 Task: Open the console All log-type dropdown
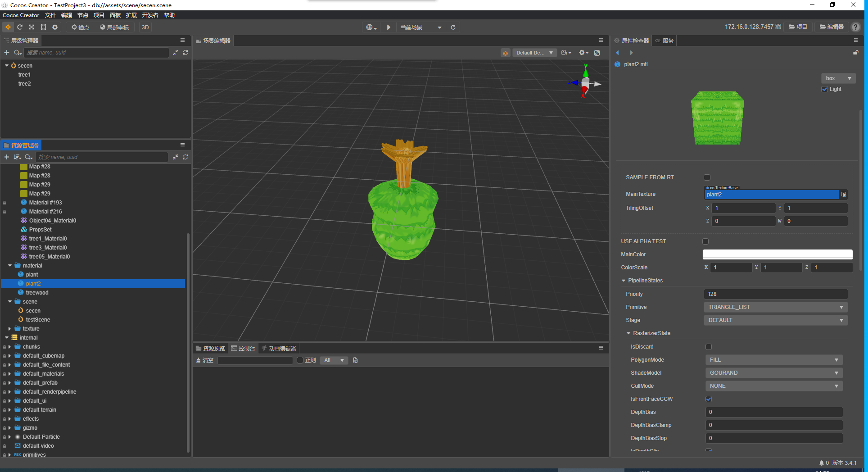(x=334, y=360)
